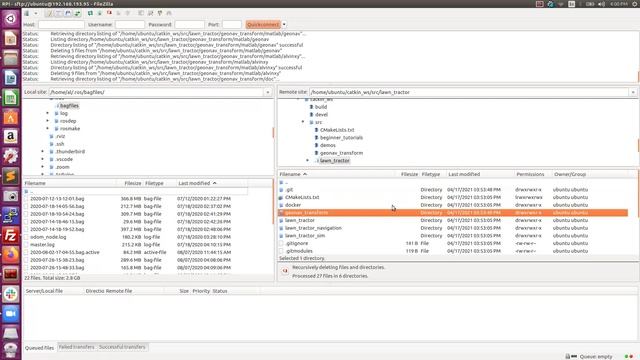Image resolution: width=640 pixels, height=360 pixels.
Task: Toggle the message log display
Action: tap(49, 13)
